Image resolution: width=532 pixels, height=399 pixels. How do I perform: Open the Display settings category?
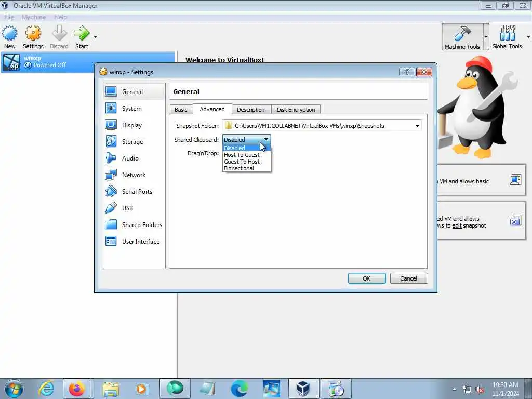pos(135,125)
